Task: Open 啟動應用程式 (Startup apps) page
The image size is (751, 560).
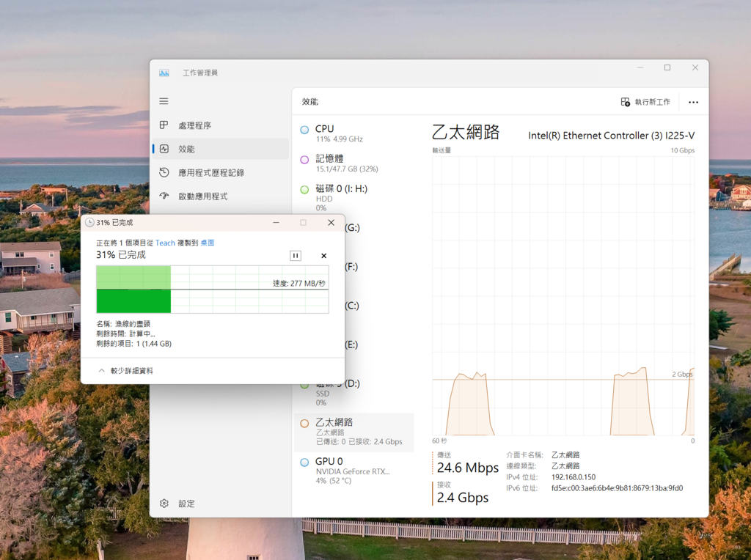Action: pos(221,196)
